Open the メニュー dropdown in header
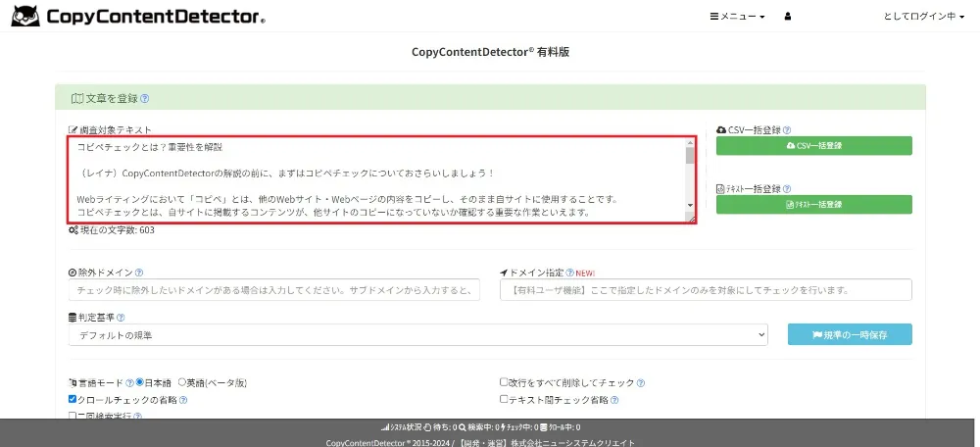This screenshot has height=447, width=980. click(x=738, y=17)
